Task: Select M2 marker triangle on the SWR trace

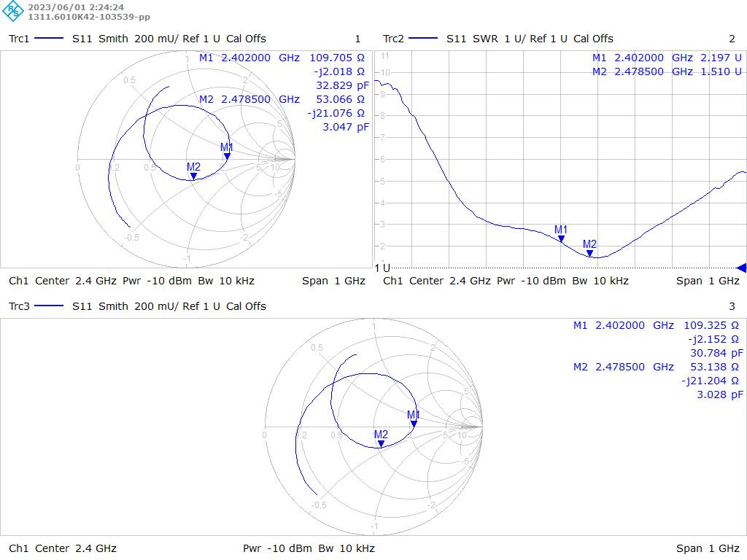Action: (x=589, y=253)
